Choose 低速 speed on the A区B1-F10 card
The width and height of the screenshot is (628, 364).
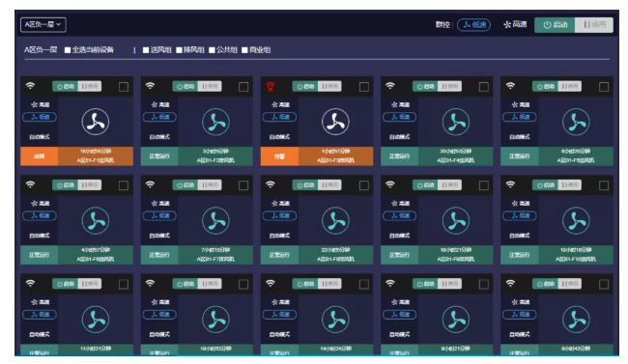[x=520, y=216]
